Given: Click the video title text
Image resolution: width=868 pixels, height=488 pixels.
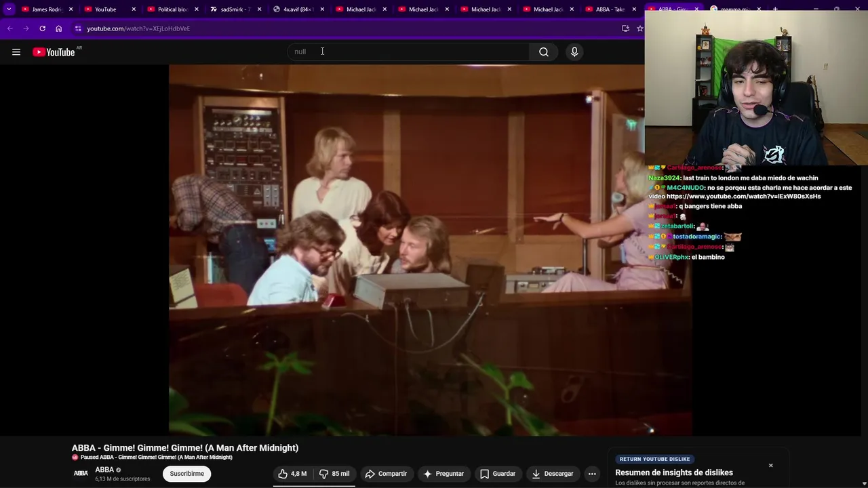Looking at the screenshot, I should click(185, 448).
